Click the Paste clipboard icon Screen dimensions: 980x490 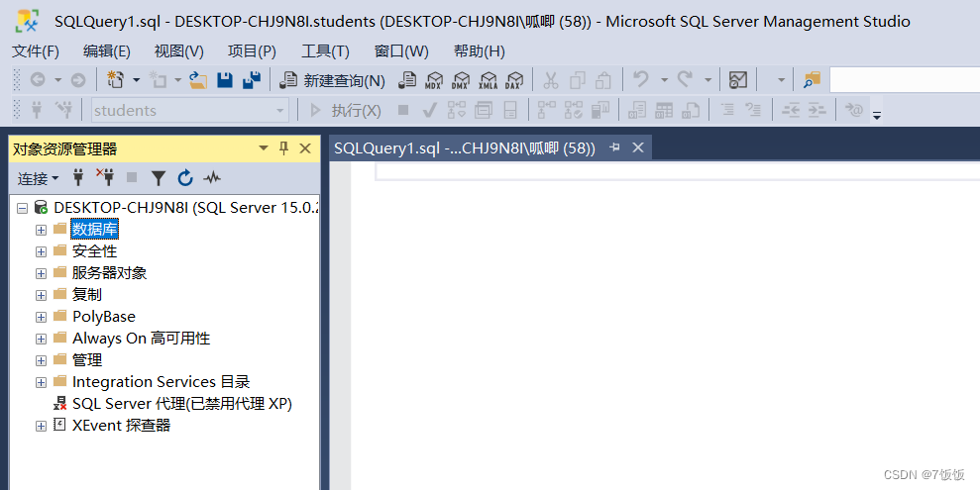point(603,80)
